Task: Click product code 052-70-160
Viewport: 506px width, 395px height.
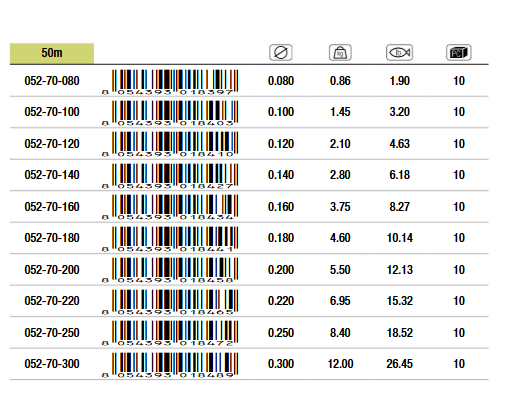Action: point(52,207)
